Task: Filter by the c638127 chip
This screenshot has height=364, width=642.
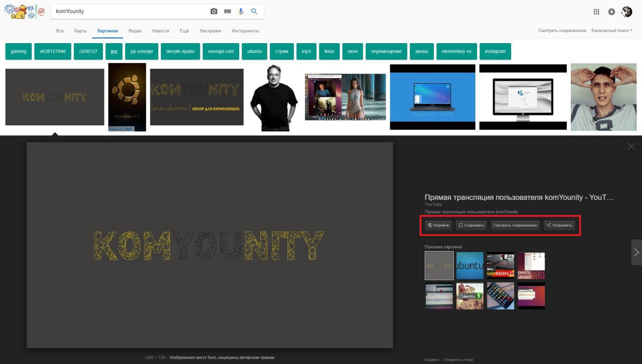Action: [88, 51]
